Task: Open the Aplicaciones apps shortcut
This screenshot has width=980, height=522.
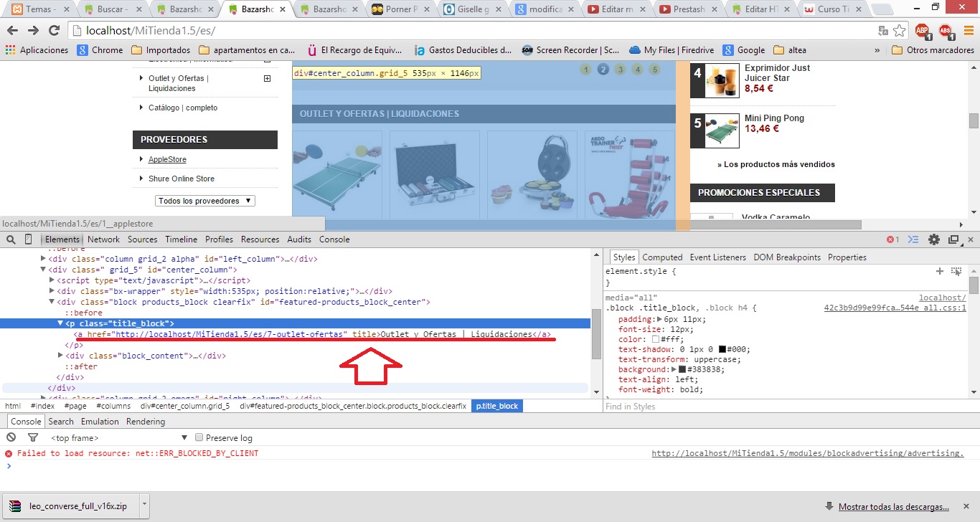Action: (x=37, y=50)
